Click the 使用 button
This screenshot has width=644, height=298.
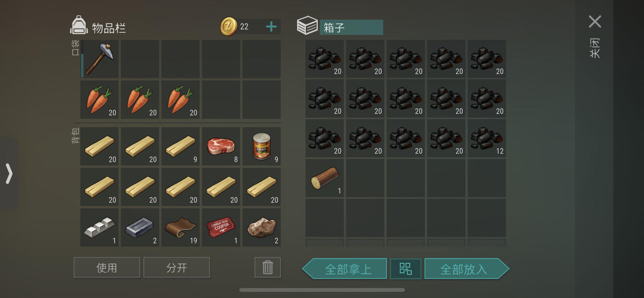click(107, 267)
